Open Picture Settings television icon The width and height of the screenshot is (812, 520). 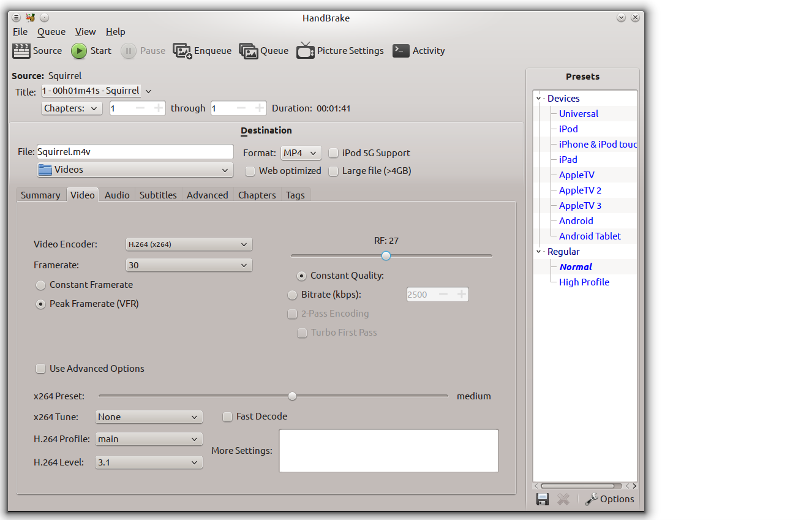point(306,51)
